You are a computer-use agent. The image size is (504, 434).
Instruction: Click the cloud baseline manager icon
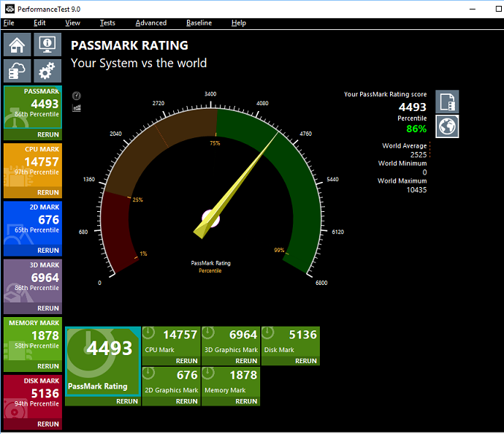[x=18, y=71]
